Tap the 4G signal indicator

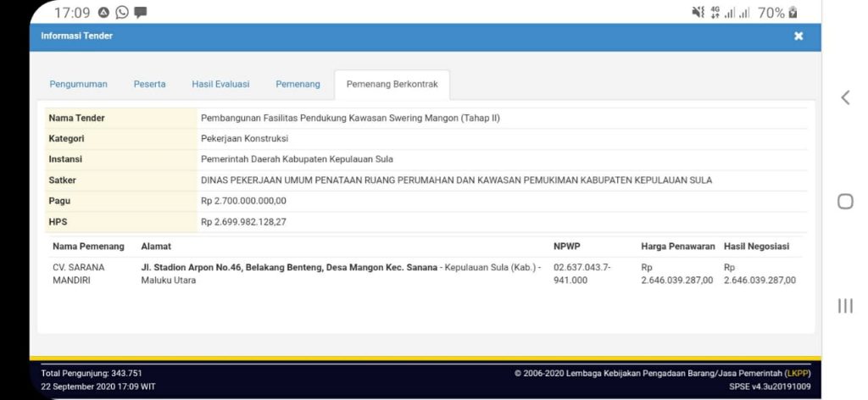click(x=715, y=12)
